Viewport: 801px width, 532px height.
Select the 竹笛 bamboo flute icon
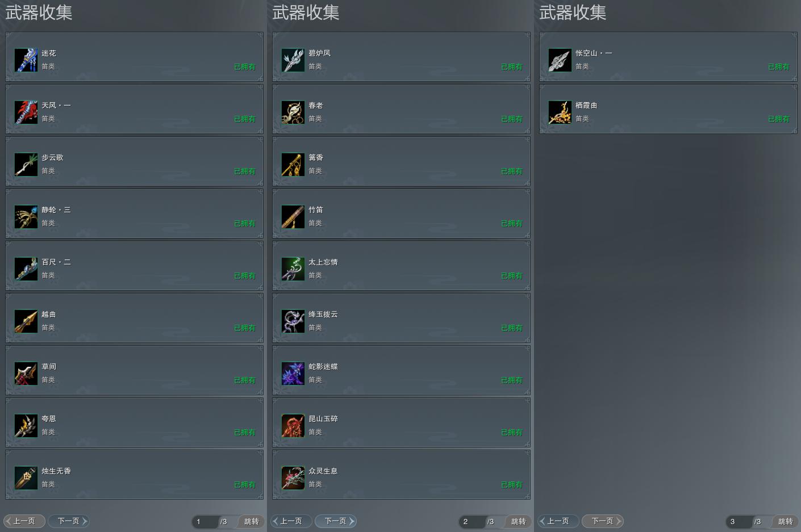pos(293,216)
